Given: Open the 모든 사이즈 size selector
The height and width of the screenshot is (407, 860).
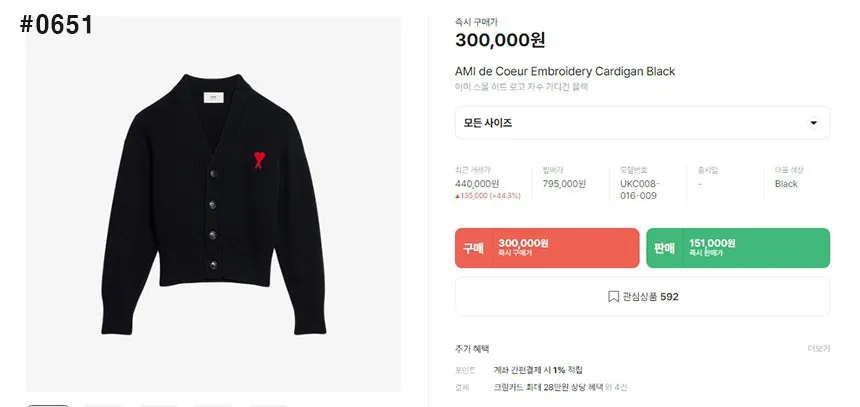Looking at the screenshot, I should click(x=642, y=123).
